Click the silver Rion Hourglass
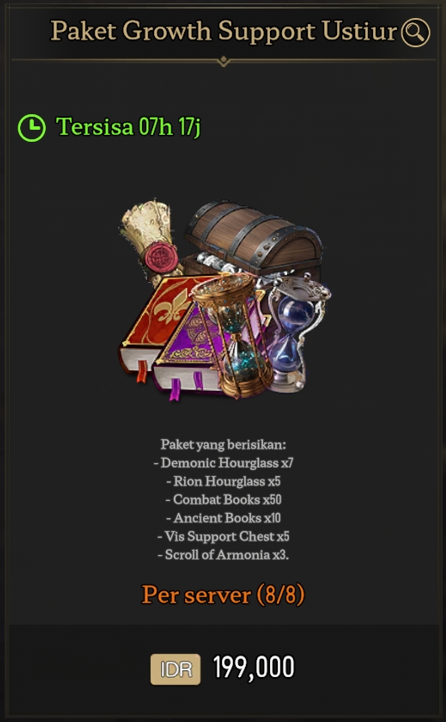446x722 pixels. [298, 332]
